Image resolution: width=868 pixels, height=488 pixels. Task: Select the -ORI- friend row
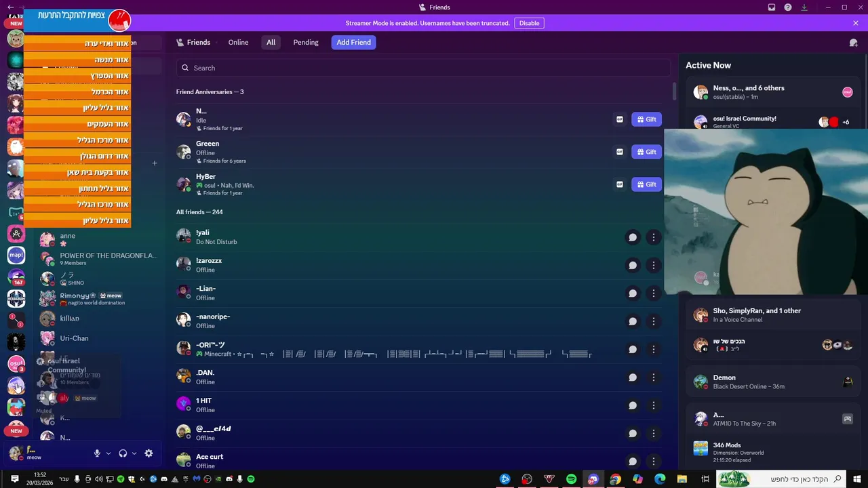click(418, 349)
